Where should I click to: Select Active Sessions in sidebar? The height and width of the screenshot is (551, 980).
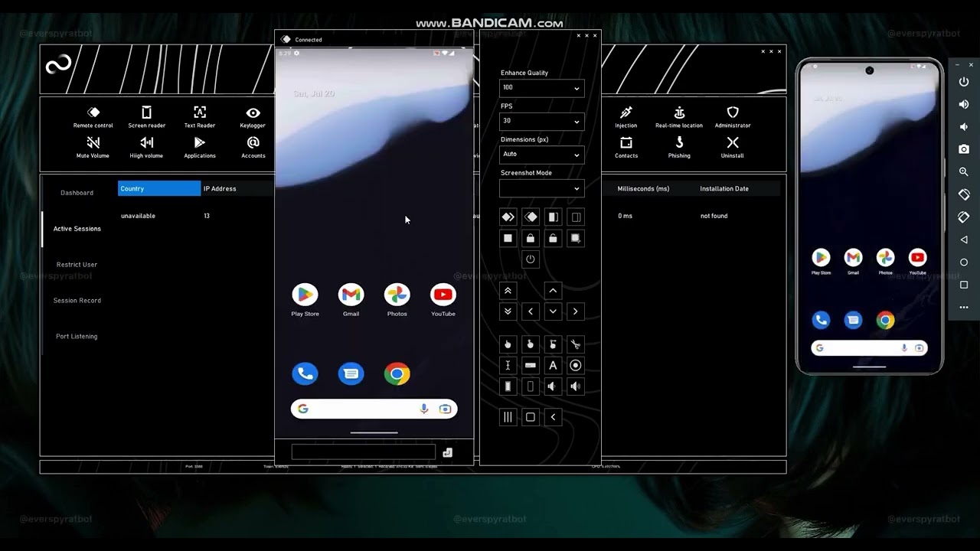(x=77, y=229)
